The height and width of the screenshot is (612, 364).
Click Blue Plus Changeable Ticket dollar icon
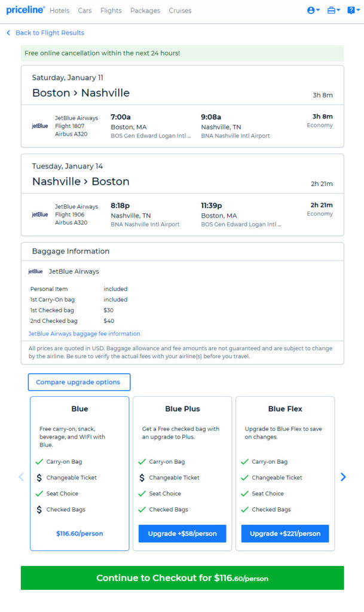142,478
